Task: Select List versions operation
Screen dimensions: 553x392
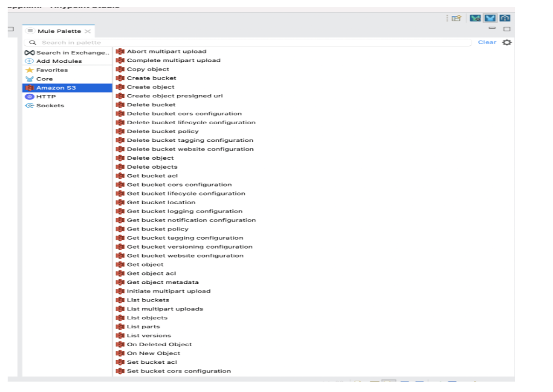Action: 149,336
